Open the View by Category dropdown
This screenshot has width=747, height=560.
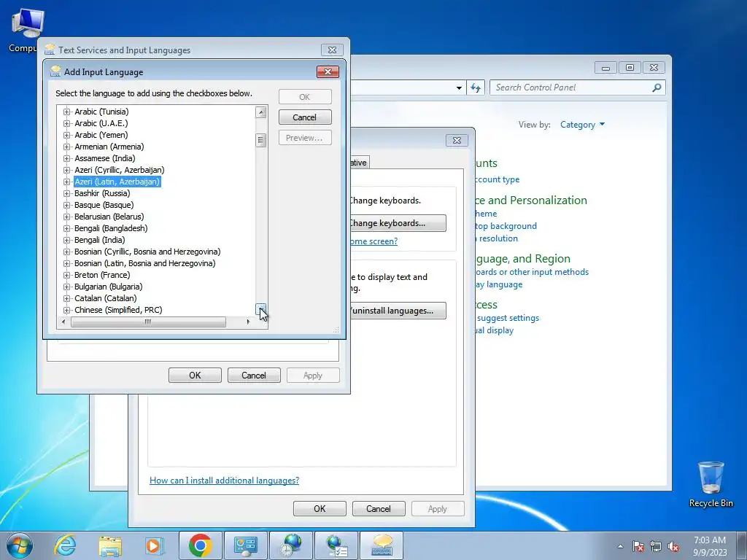(582, 125)
